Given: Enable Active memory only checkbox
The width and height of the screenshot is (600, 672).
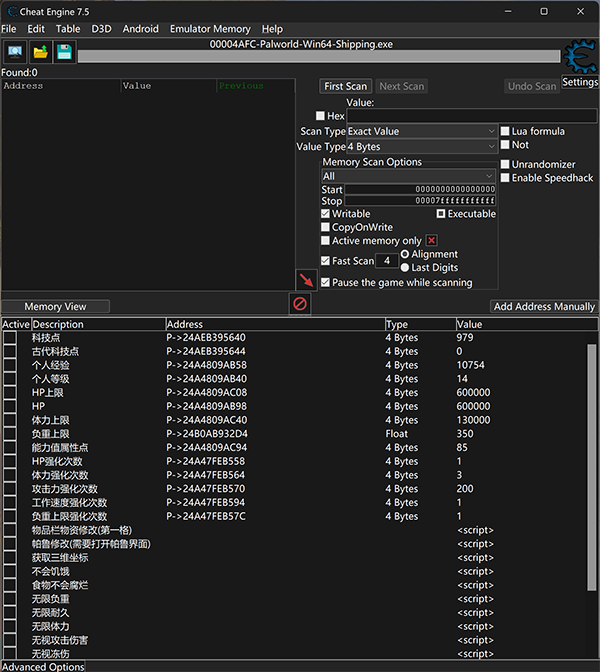Looking at the screenshot, I should 325,240.
